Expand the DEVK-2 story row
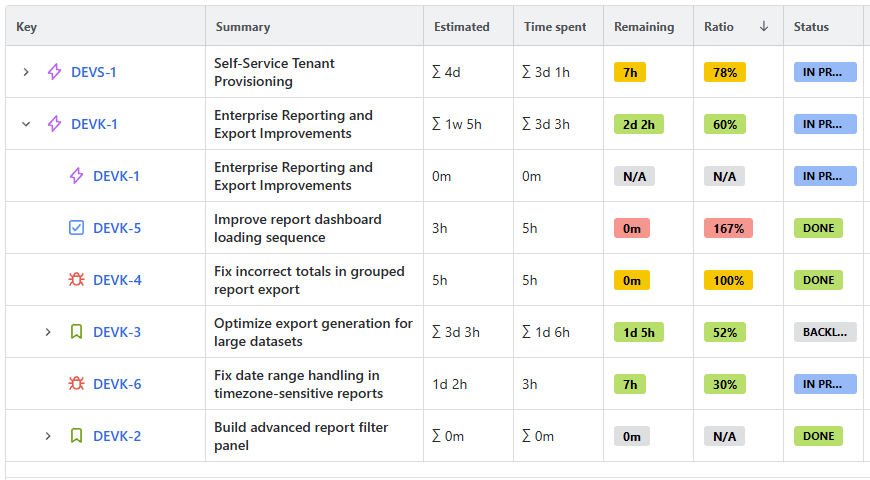The image size is (870, 480). (x=48, y=436)
